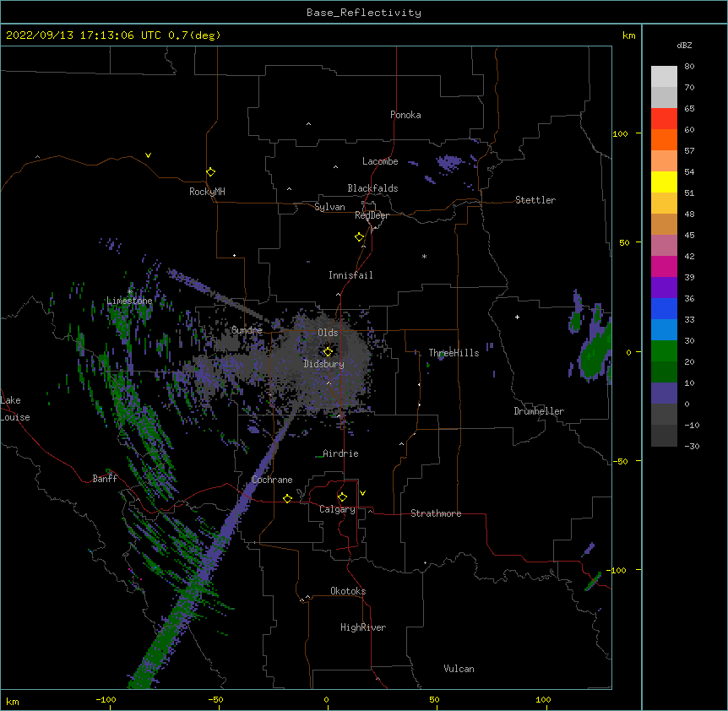The image size is (728, 711).
Task: Click the white plus marker west of Drumheller area
Action: click(517, 317)
